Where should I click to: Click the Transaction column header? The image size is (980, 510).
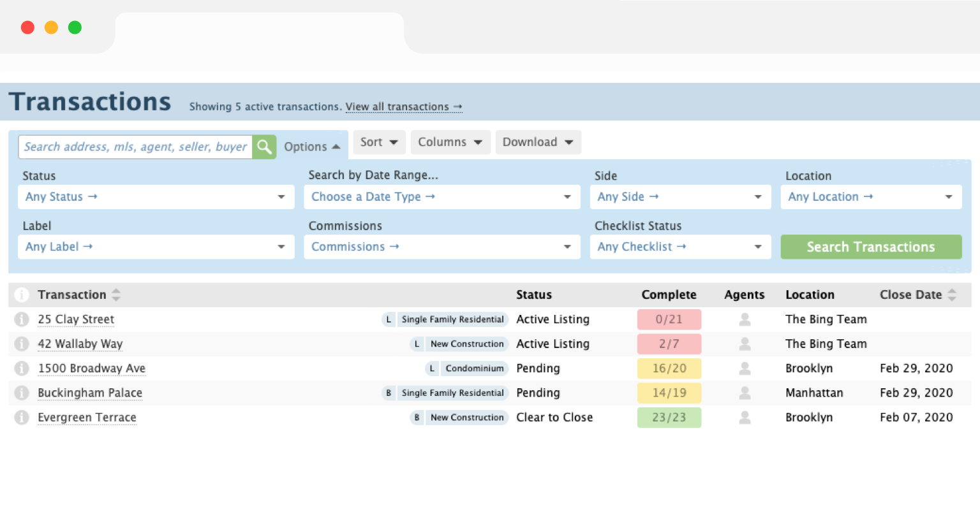[72, 295]
